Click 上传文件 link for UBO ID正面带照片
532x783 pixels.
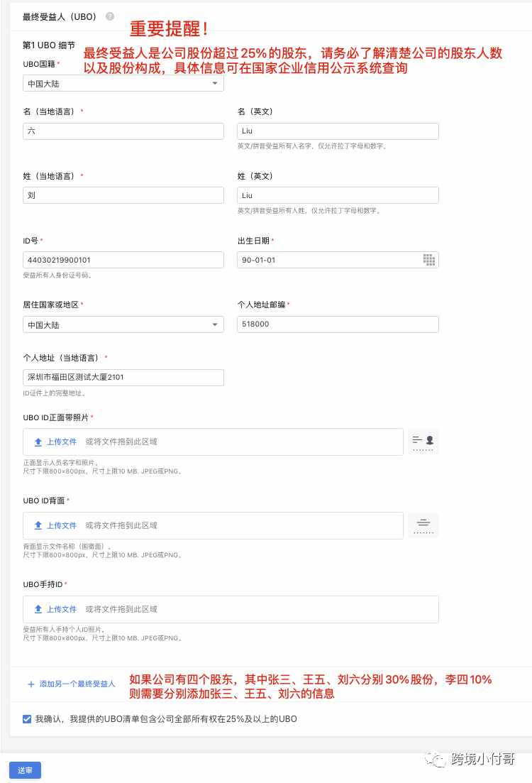[x=62, y=442]
